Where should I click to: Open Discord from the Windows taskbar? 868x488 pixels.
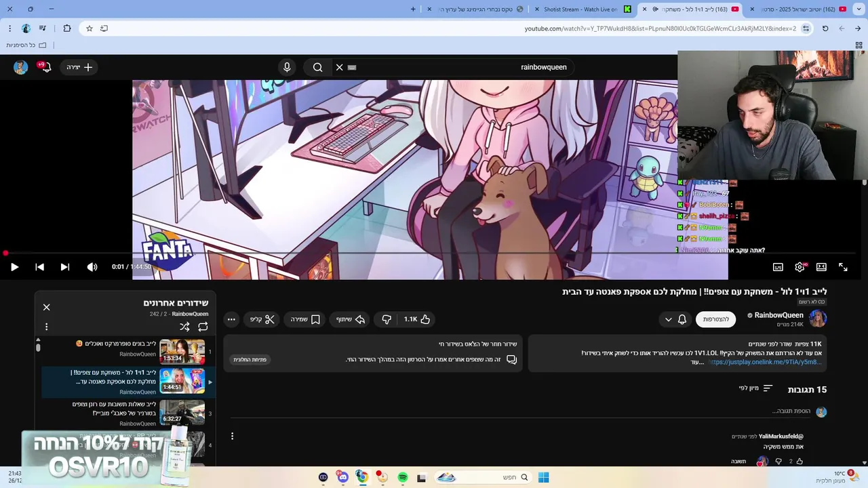pos(342,478)
